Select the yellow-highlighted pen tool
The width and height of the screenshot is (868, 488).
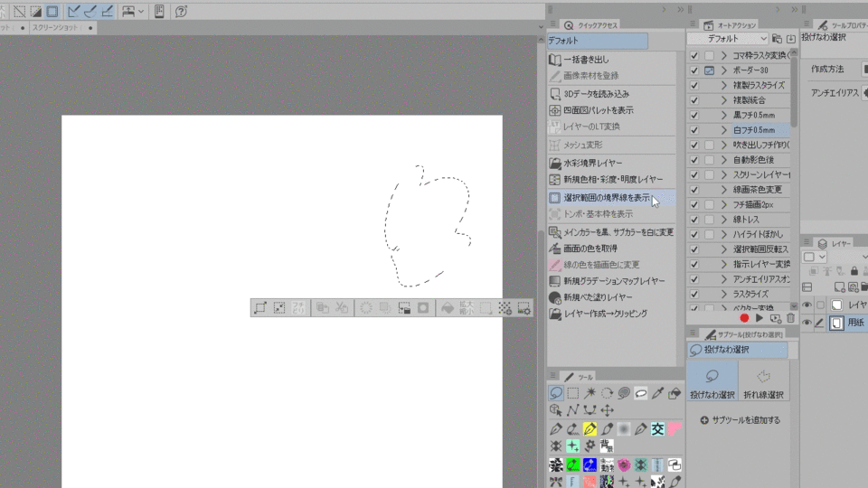[x=590, y=428]
